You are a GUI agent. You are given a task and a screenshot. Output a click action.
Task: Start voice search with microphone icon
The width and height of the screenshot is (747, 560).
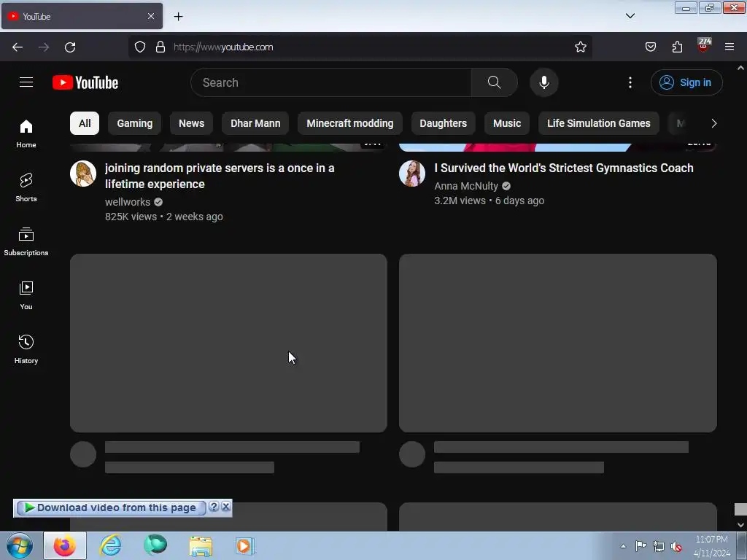tap(543, 82)
